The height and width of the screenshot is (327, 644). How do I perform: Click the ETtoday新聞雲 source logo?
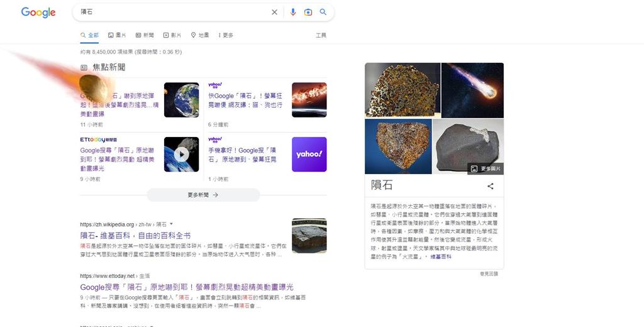tap(99, 140)
